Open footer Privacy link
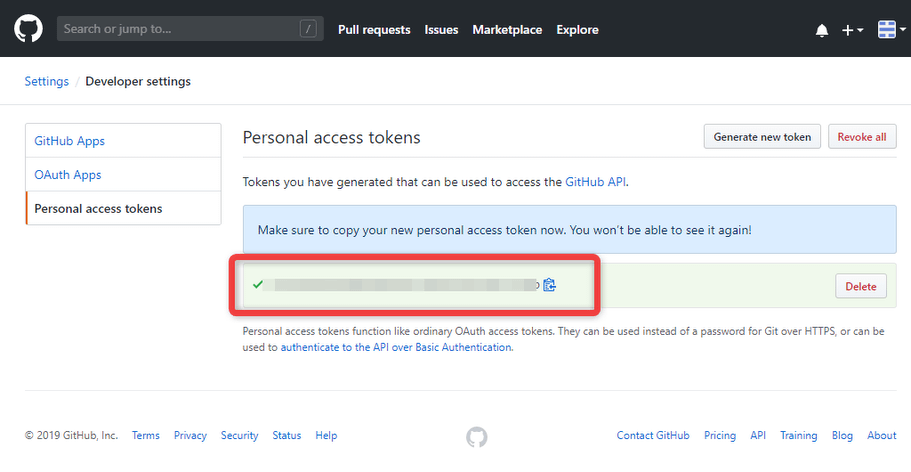 pyautogui.click(x=190, y=435)
